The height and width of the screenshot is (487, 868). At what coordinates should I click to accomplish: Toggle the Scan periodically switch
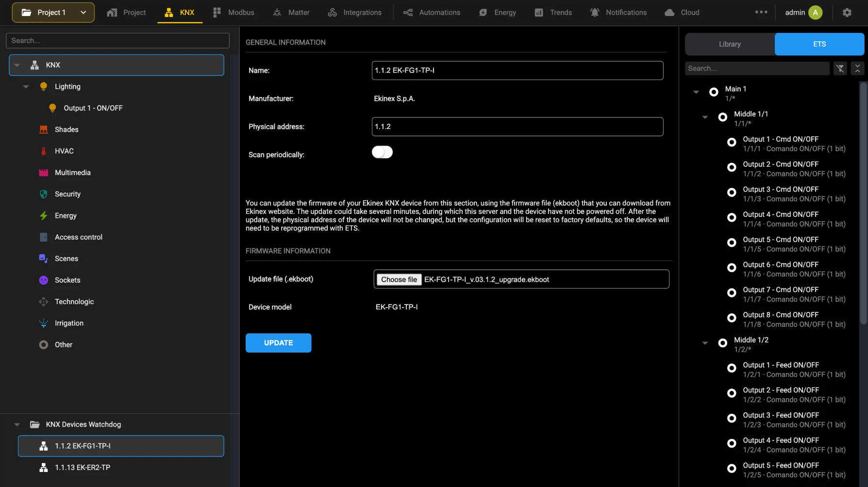[x=382, y=152]
